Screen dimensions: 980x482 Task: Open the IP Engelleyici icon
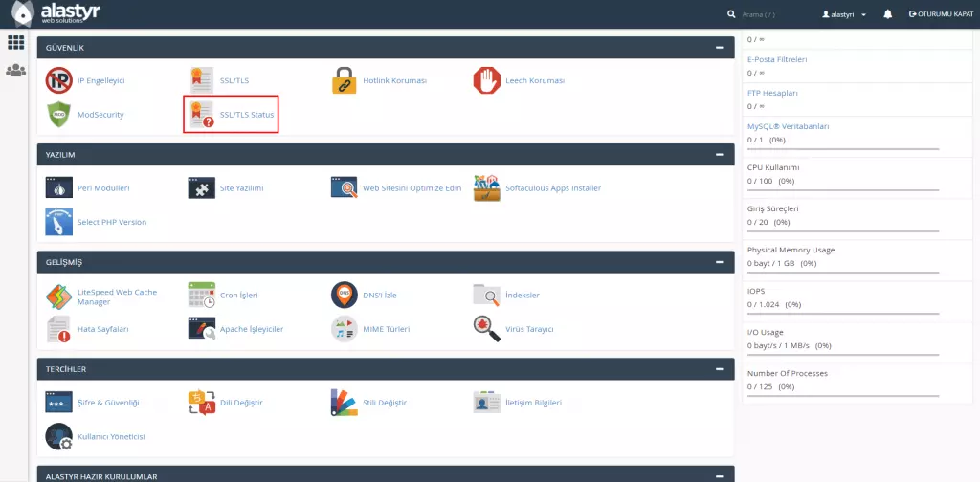[x=59, y=81]
